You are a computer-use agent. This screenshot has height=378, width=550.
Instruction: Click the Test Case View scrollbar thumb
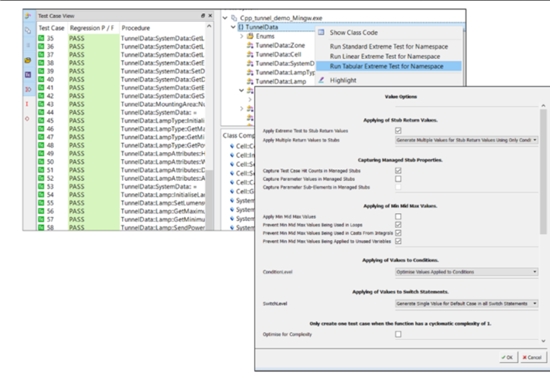(x=209, y=200)
